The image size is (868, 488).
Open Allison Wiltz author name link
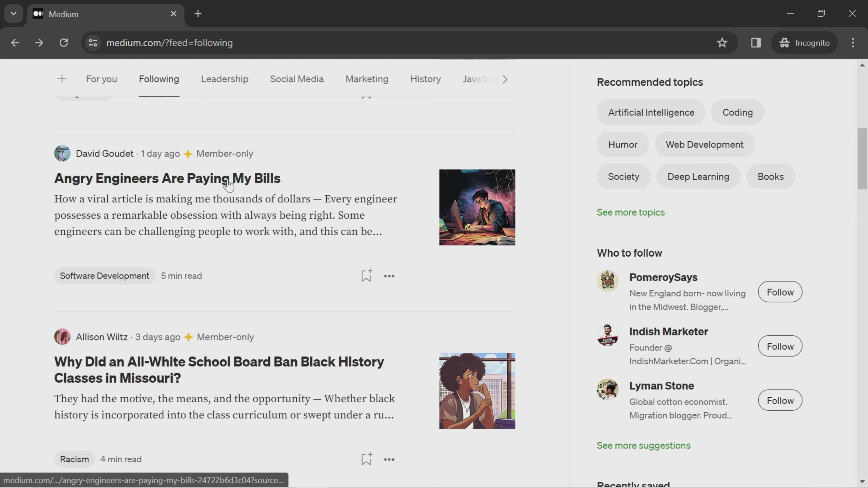point(102,337)
